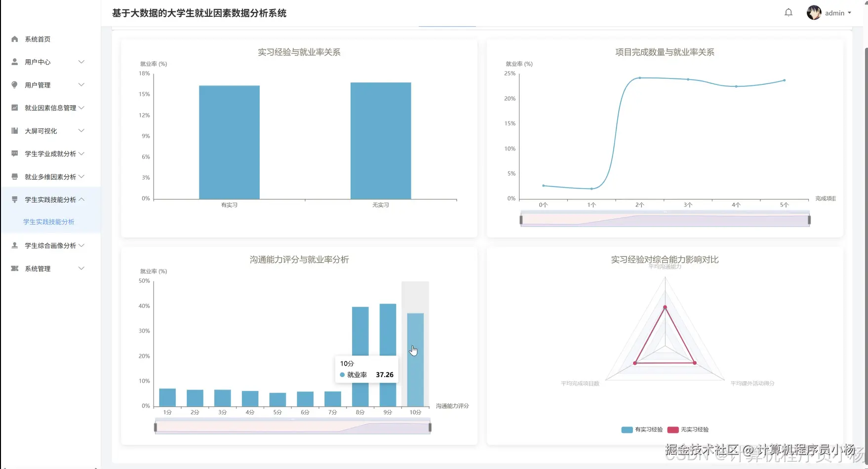The image size is (868, 469).
Task: Click the person icon for 用户中心
Action: click(15, 62)
